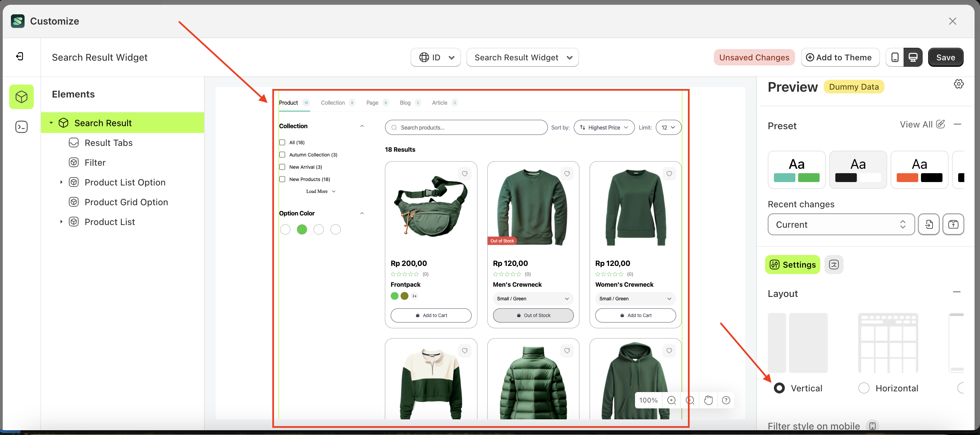Viewport: 980px width, 435px height.
Task: Select the Horizontal layout radio button
Action: [x=864, y=388]
